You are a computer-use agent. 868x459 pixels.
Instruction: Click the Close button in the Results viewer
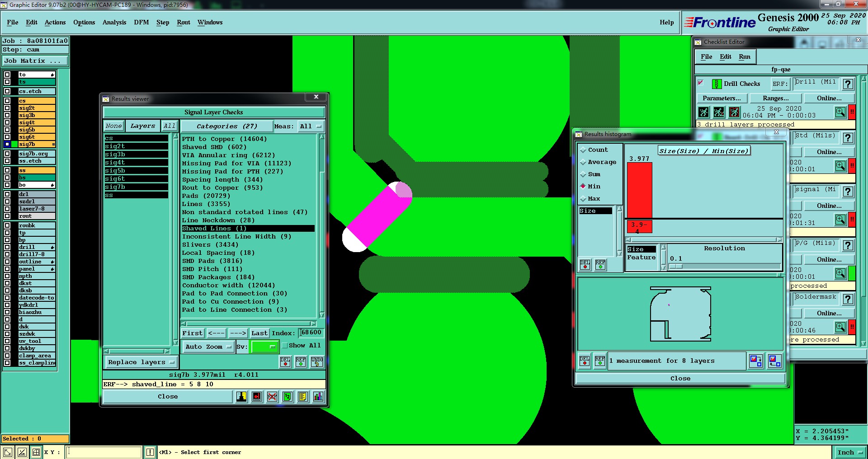pyautogui.click(x=168, y=397)
